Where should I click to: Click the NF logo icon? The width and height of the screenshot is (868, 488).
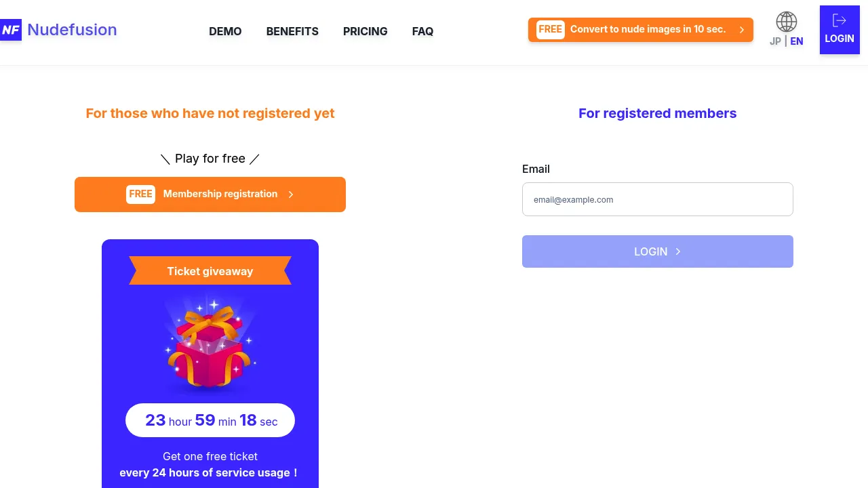(x=11, y=30)
